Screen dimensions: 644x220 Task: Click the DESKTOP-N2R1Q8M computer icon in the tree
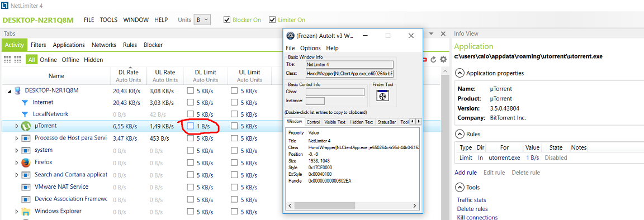tap(17, 90)
